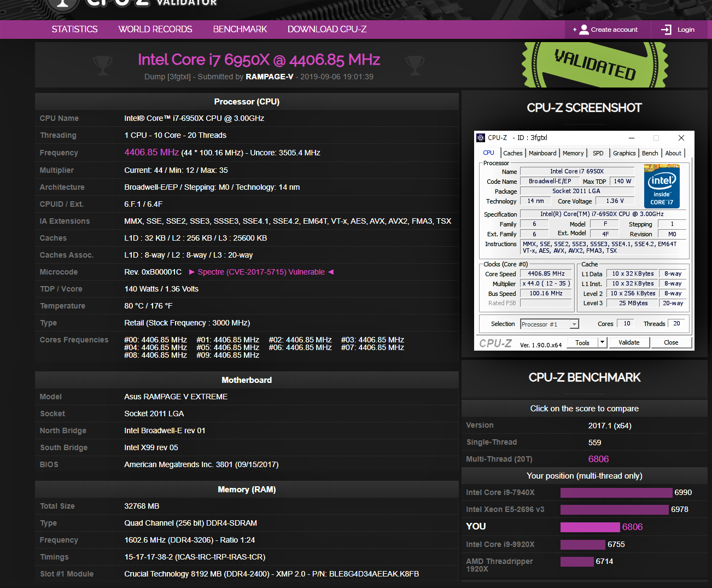Click the CPU Name value Intel Core i7-6950X CPU @ 3.00GHz
Viewport: 712px width, 588px height.
point(194,118)
